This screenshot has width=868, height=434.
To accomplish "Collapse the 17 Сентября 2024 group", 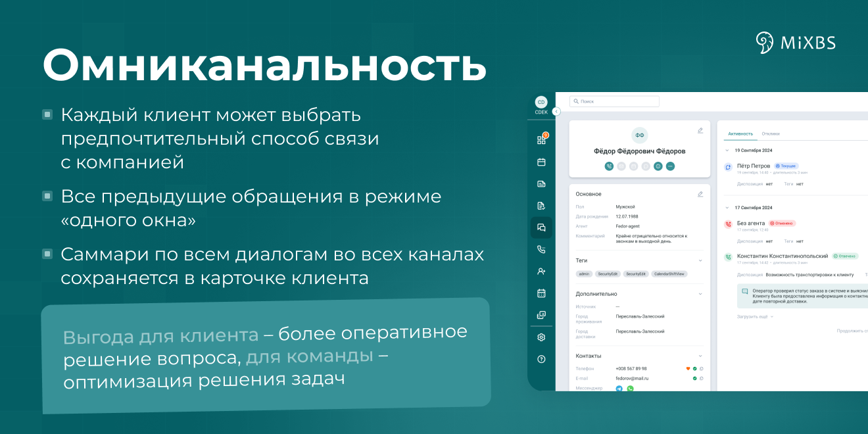I will (727, 208).
